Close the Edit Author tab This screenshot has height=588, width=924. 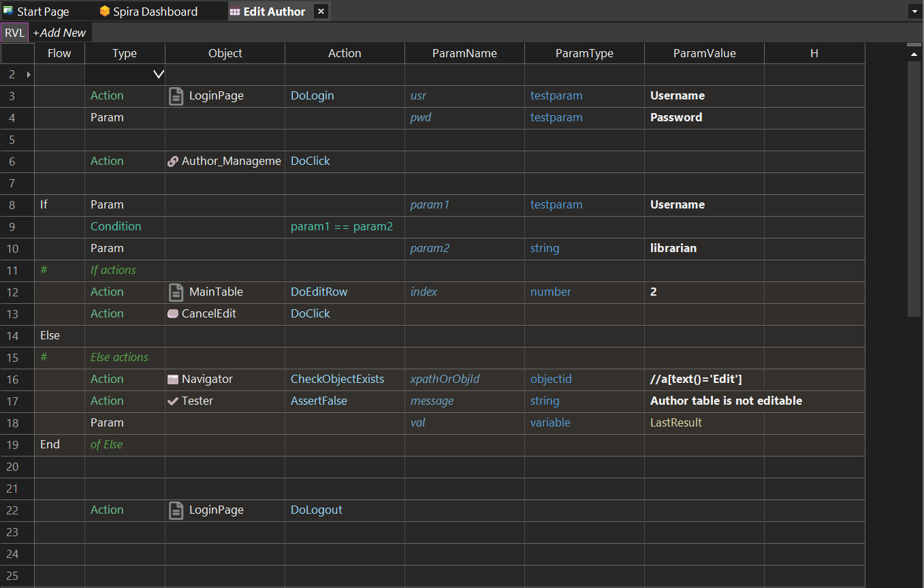(x=321, y=11)
